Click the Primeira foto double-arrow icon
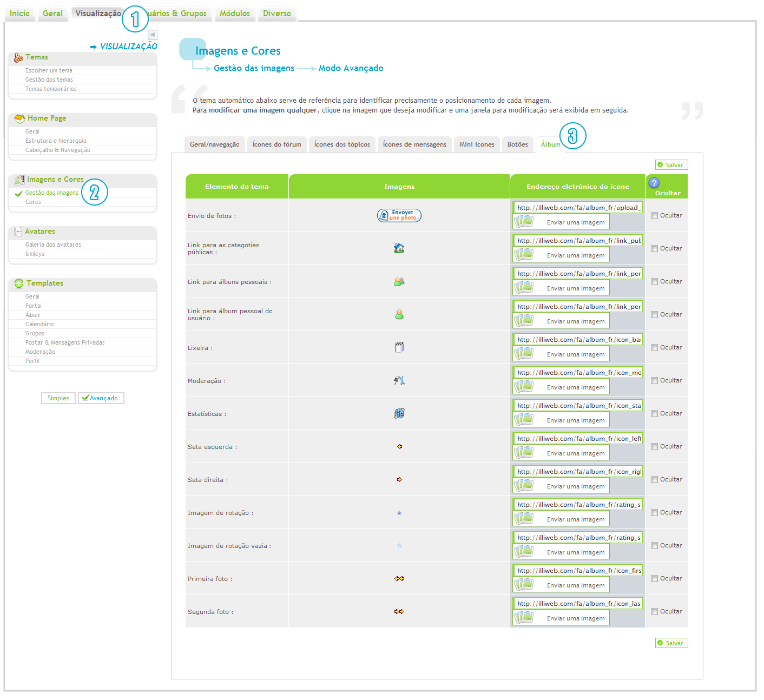 tap(399, 578)
